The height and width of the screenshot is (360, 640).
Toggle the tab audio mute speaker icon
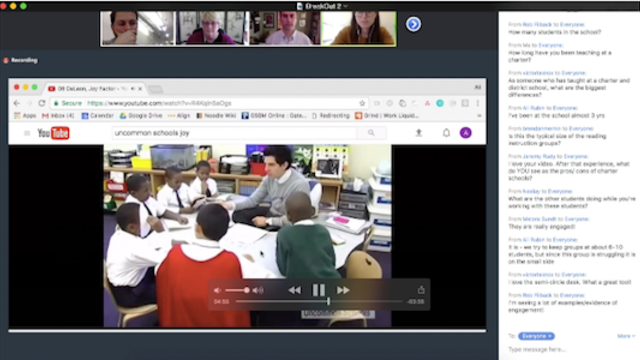pos(133,88)
